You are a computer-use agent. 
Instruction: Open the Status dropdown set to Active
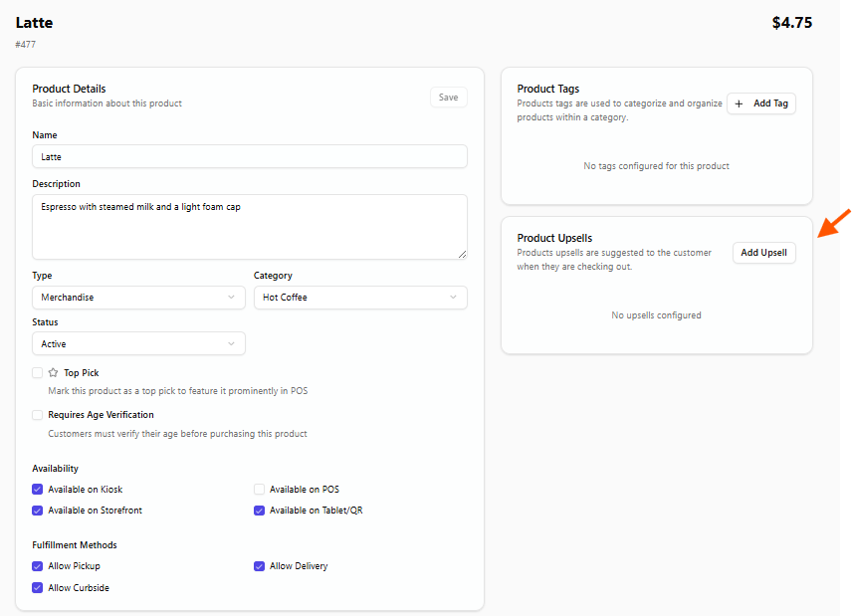click(138, 344)
